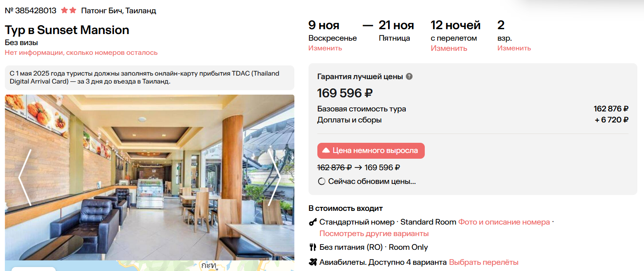Click the map preview below the photo

pyautogui.click(x=177, y=266)
